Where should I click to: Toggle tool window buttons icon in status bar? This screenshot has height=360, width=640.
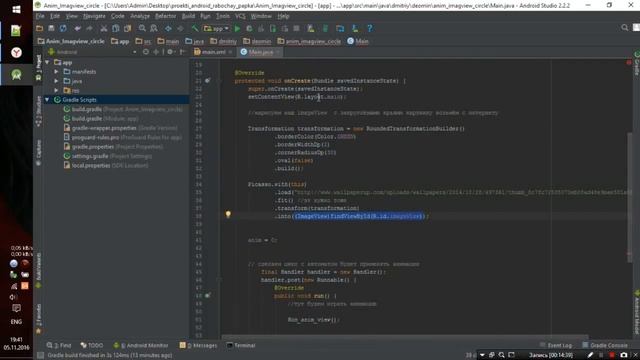(40, 356)
